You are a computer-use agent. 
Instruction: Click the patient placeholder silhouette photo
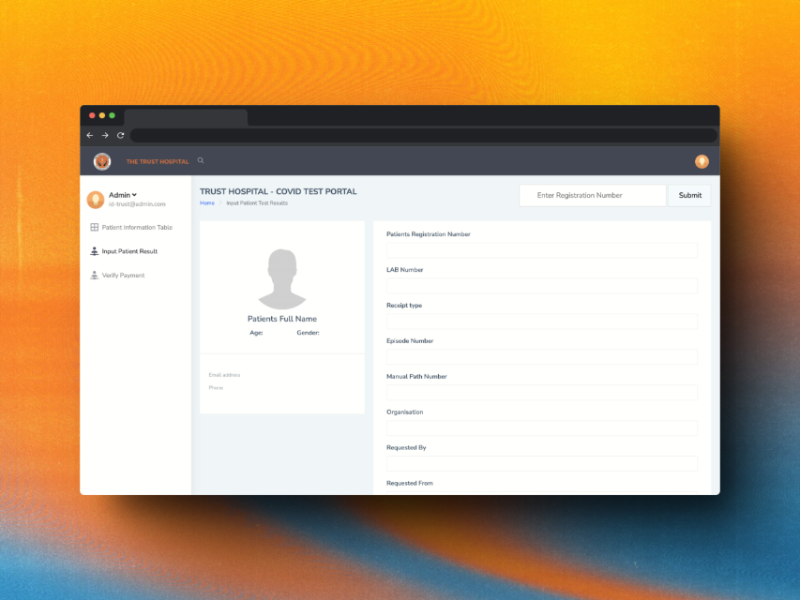click(282, 278)
